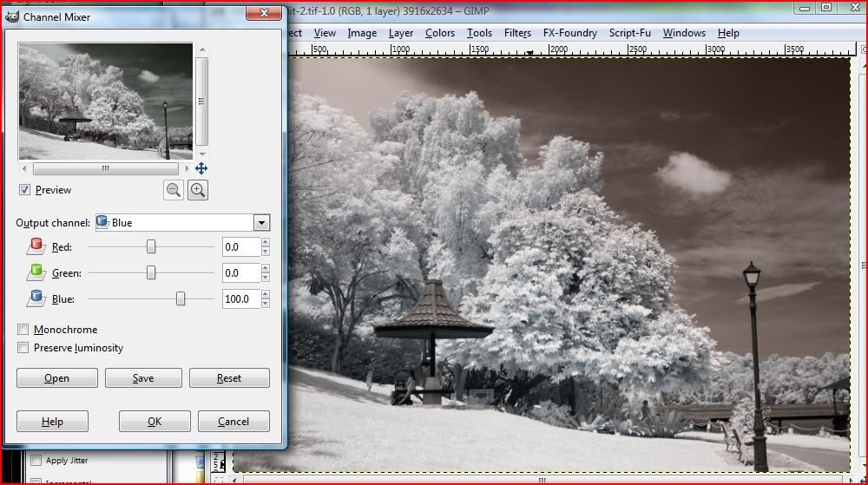
Task: Maximize the GIMP image window
Action: pyautogui.click(x=826, y=7)
